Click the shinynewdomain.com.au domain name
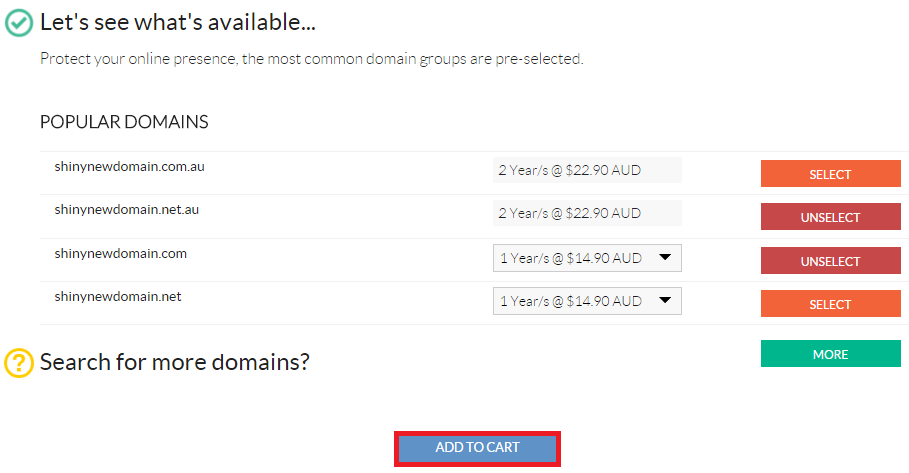This screenshot has width=909, height=473. click(129, 167)
